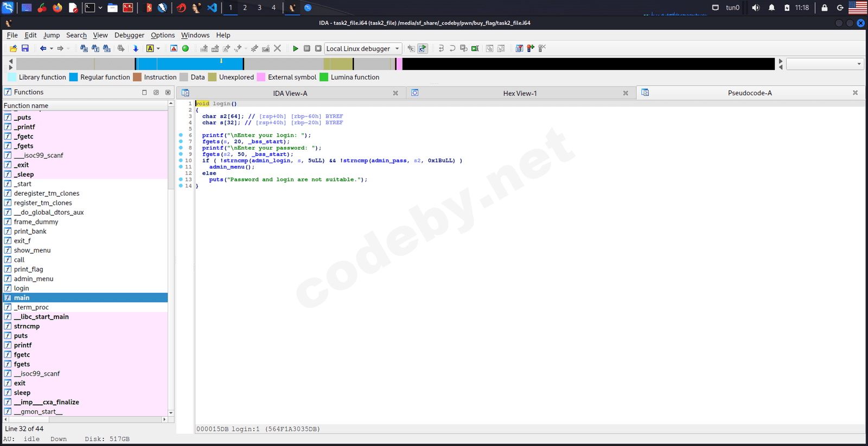868x446 pixels.
Task: Select exit_f in the Functions list
Action: click(x=86, y=241)
